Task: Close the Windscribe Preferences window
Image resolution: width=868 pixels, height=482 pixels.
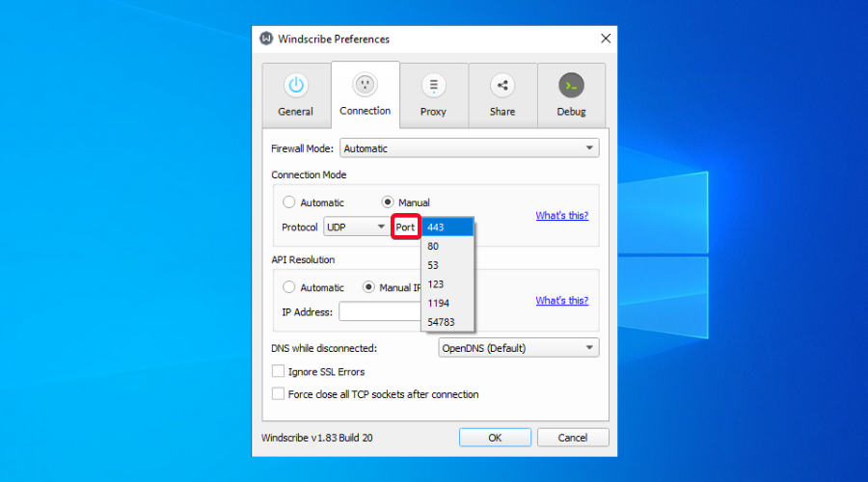Action: tap(606, 39)
